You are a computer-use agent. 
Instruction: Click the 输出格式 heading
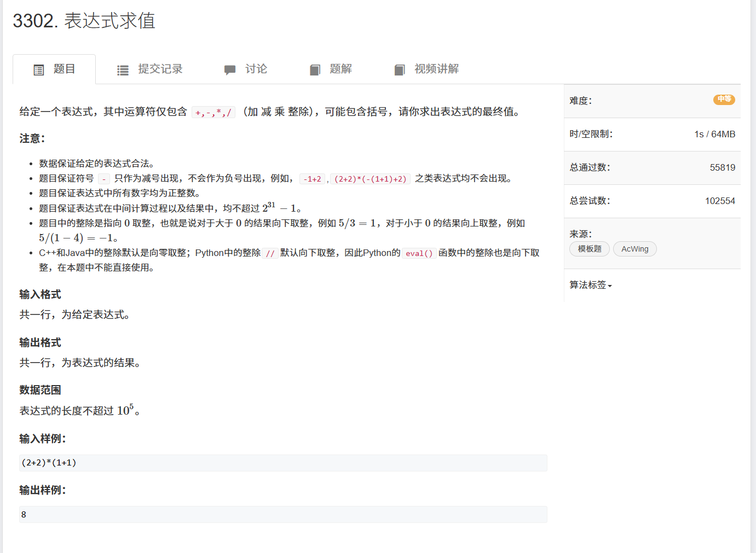pos(41,342)
